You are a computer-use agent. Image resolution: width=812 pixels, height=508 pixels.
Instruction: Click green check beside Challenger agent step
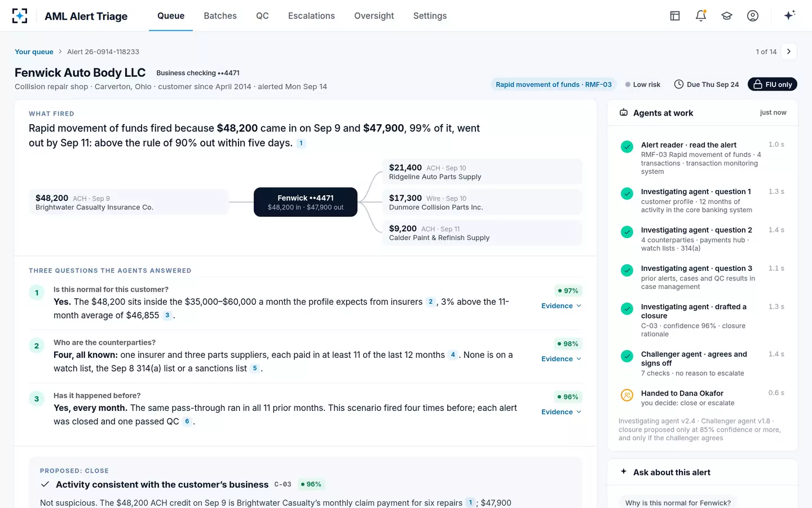click(627, 356)
